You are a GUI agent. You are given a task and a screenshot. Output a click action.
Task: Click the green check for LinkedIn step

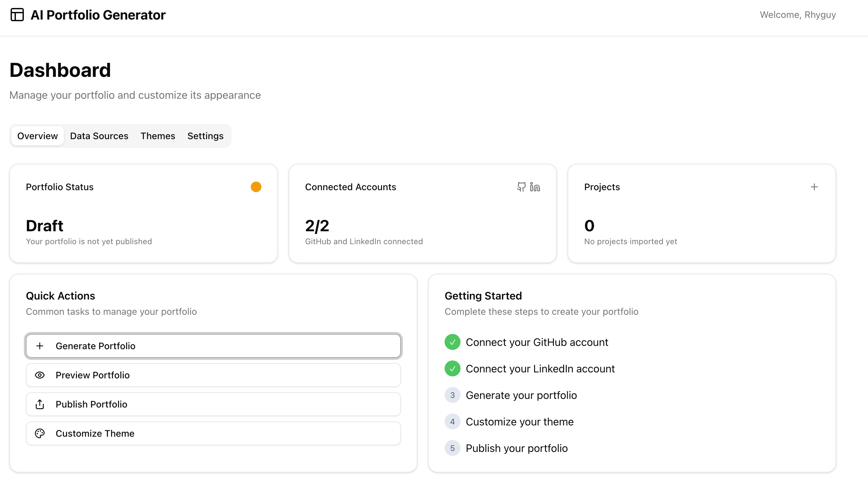tap(452, 368)
